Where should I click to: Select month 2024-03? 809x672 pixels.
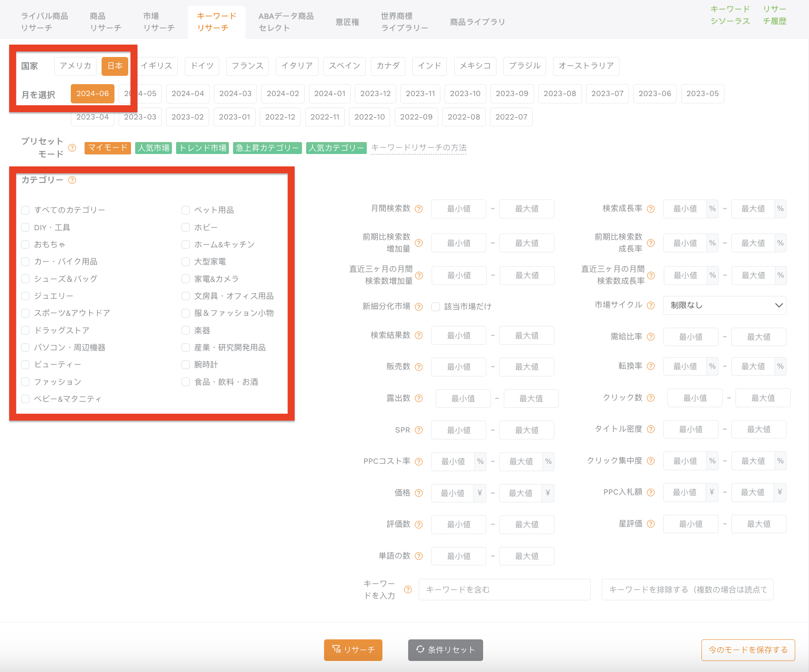(x=235, y=94)
